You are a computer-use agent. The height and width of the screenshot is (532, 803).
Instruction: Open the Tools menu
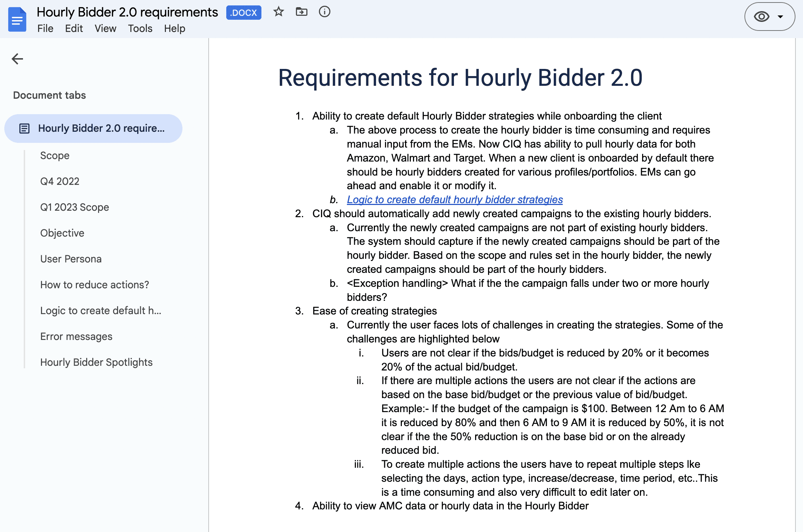(140, 28)
